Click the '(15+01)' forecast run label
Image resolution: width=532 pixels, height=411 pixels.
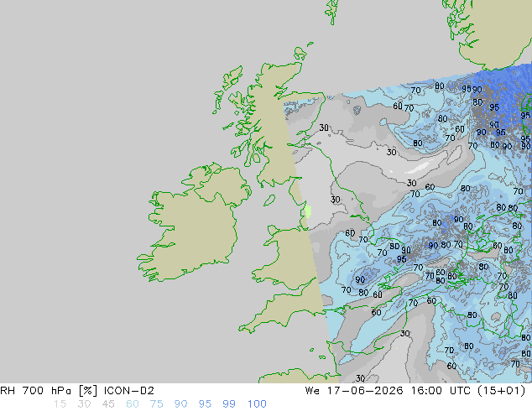coord(502,391)
